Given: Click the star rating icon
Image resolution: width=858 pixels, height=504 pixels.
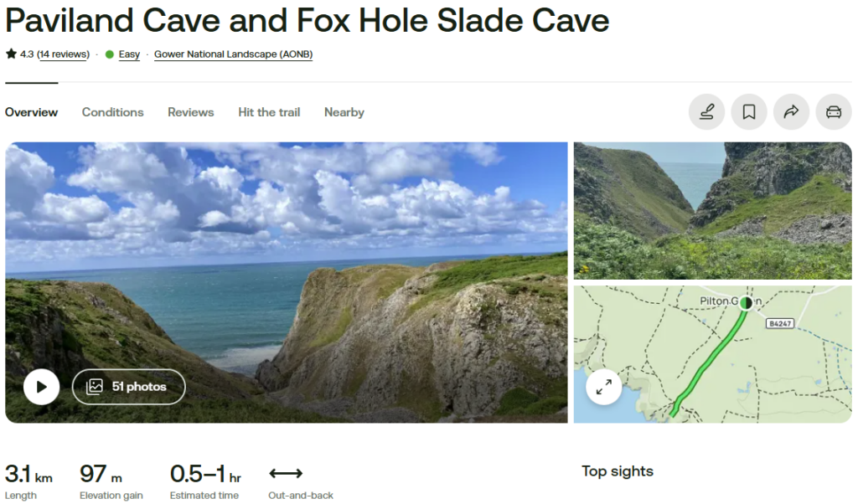Looking at the screenshot, I should [x=11, y=54].
